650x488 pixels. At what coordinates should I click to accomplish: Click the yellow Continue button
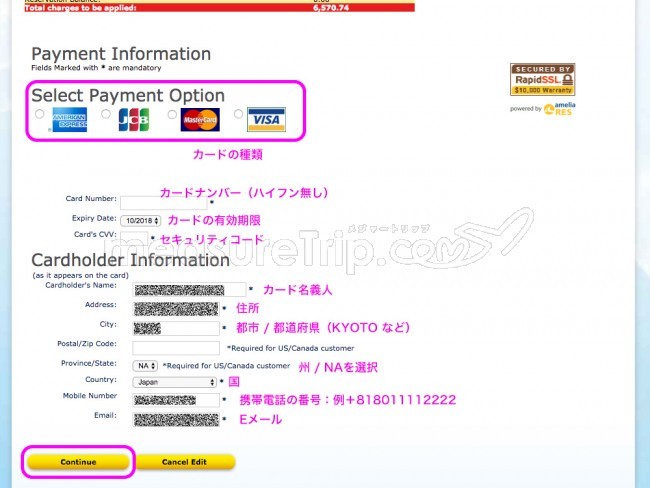click(x=78, y=462)
